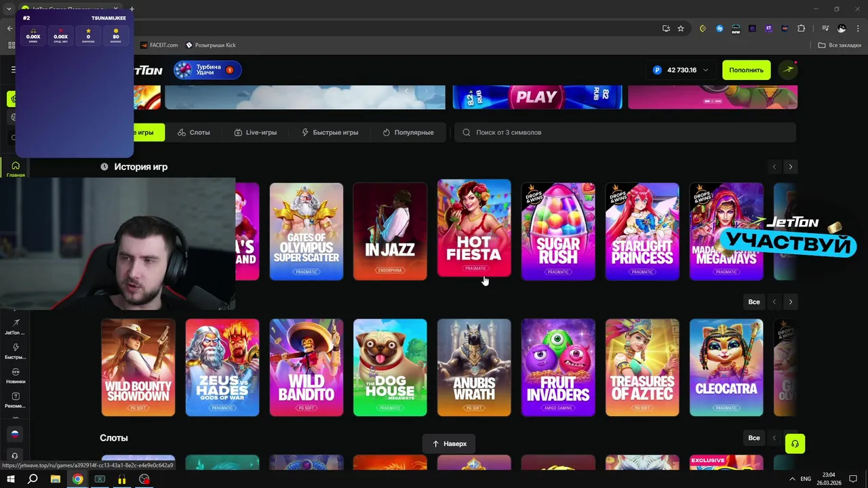Open Chrome extensions puzzle icon

[802, 28]
